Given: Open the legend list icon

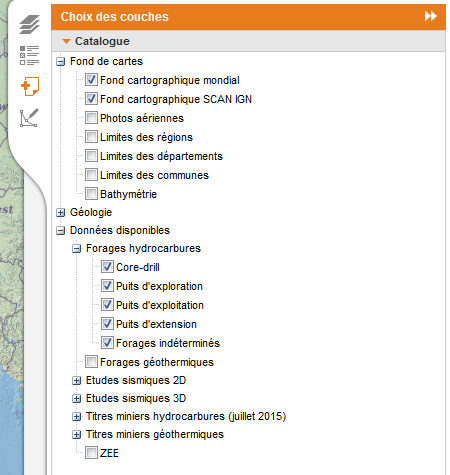Looking at the screenshot, I should [x=29, y=55].
